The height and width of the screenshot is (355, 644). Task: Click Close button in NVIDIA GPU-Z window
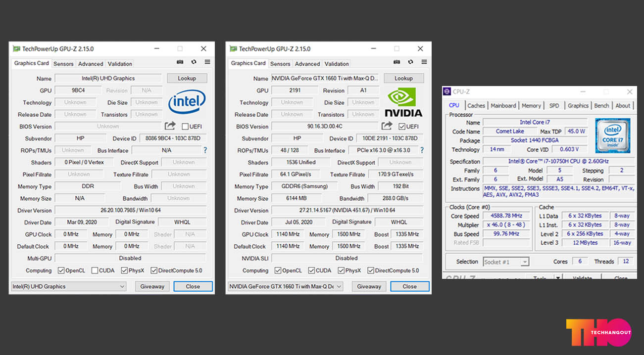click(x=410, y=286)
